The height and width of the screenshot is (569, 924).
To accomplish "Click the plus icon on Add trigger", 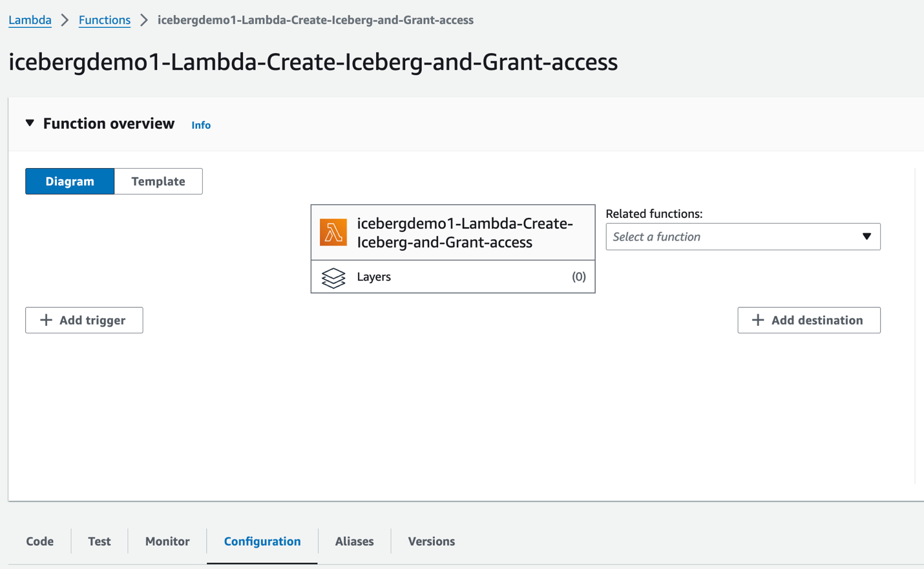I will [x=46, y=320].
